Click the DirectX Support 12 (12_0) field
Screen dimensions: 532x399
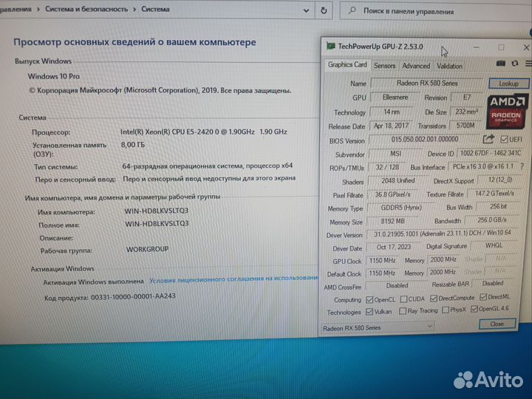click(x=499, y=180)
